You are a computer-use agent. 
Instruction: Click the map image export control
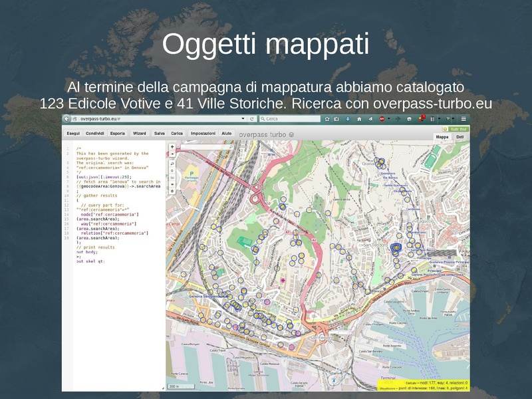point(172,178)
